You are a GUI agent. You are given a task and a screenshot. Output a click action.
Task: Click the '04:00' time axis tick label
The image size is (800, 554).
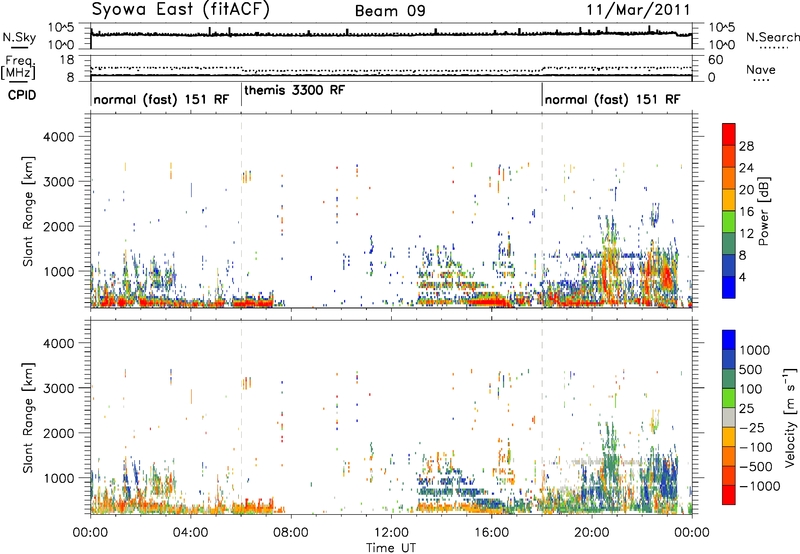coord(190,533)
